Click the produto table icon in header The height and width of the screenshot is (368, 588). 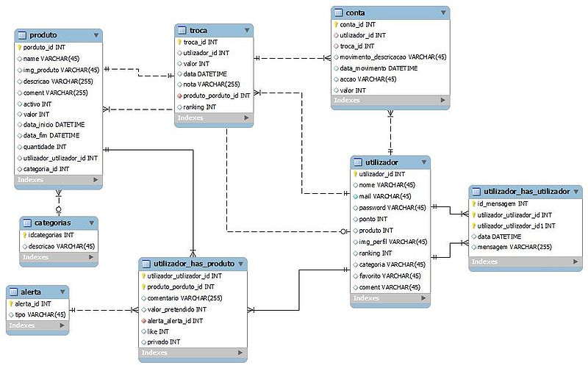pos(22,35)
